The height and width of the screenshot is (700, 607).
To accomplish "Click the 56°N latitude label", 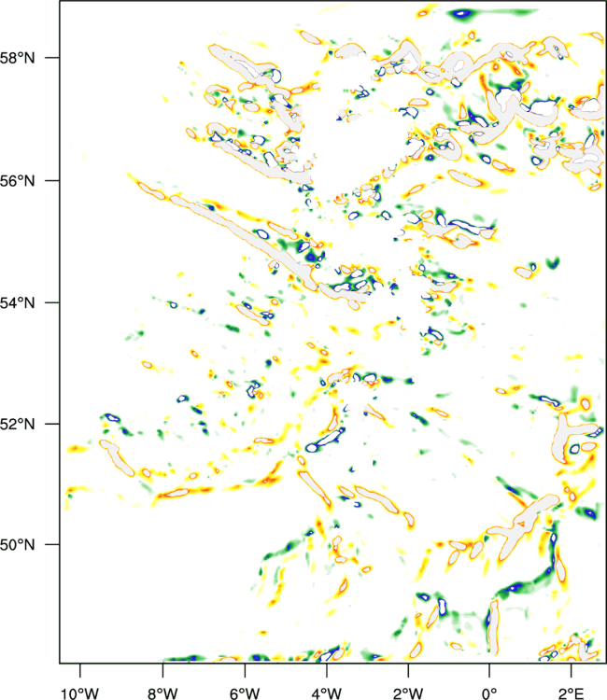I will click(17, 181).
